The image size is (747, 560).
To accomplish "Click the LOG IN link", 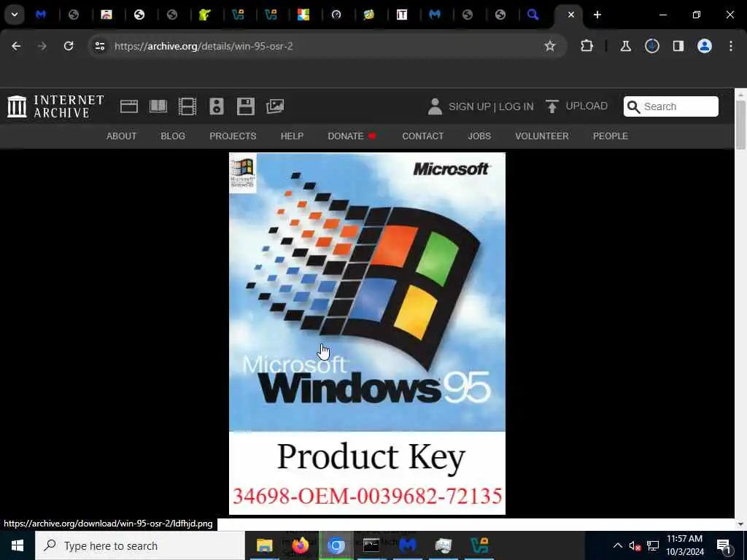I will click(x=516, y=106).
